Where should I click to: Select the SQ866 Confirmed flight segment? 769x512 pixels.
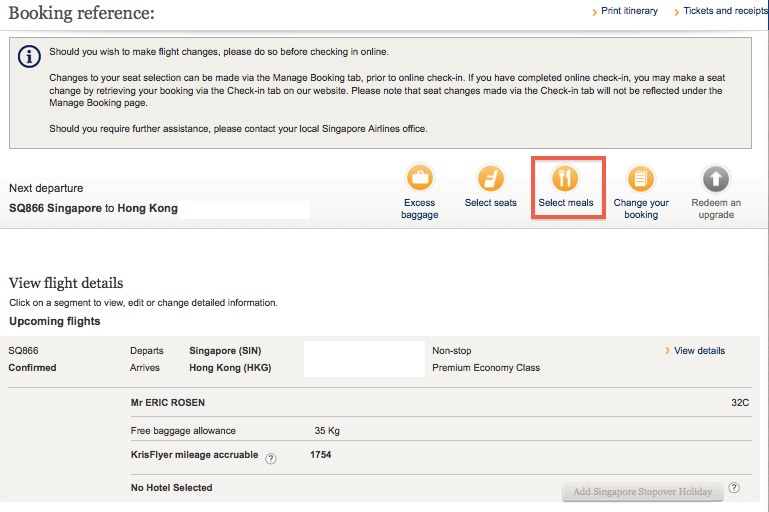tap(33, 359)
